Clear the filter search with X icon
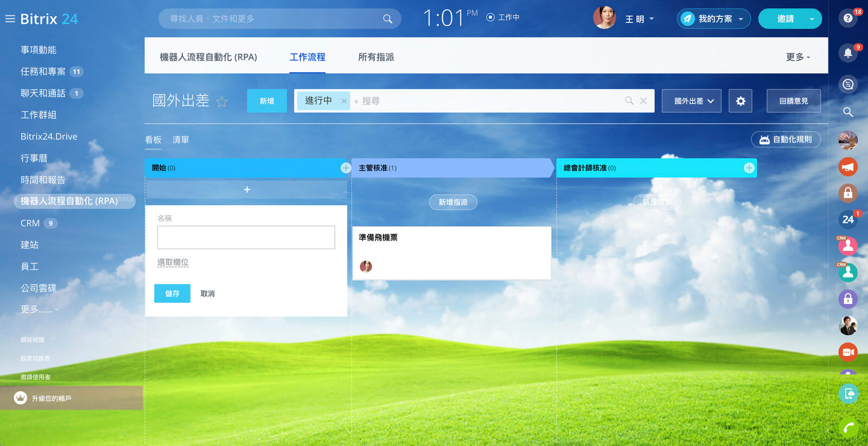Image resolution: width=868 pixels, height=446 pixels. pos(643,101)
